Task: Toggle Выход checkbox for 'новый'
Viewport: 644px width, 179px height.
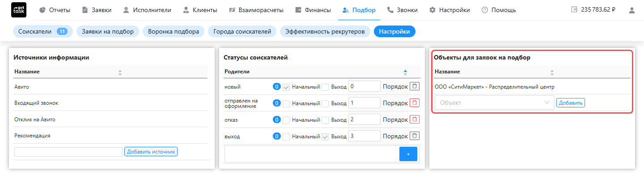Action: (x=325, y=87)
